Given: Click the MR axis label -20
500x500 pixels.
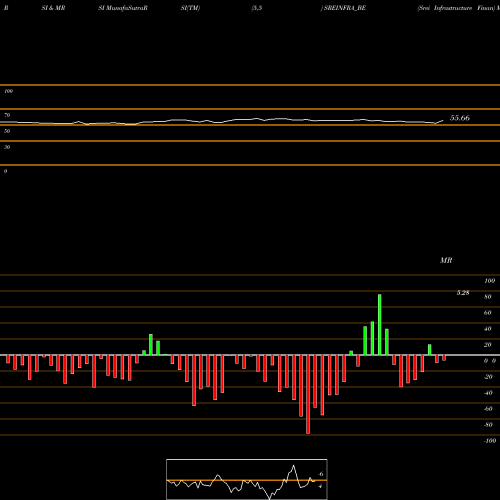Looking at the screenshot, I should tap(488, 377).
